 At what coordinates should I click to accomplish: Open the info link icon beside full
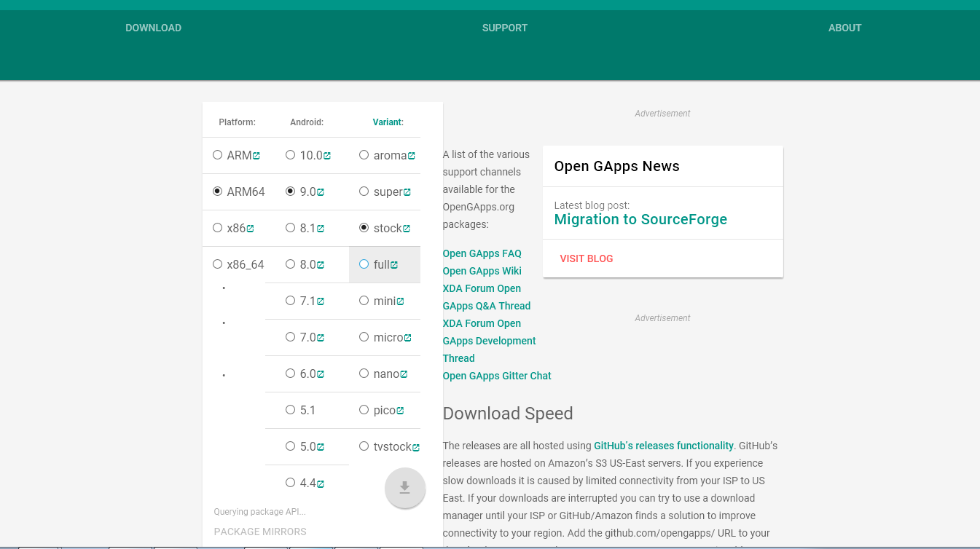point(394,265)
